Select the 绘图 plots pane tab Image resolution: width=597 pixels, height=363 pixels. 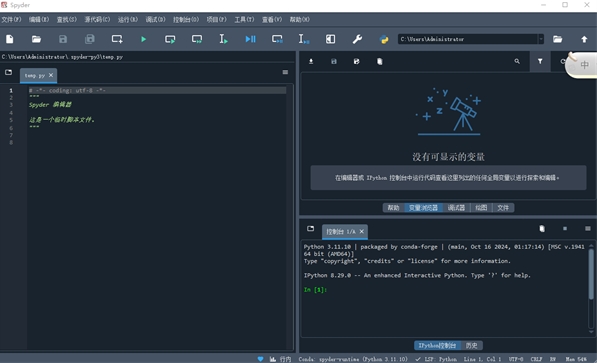click(481, 208)
